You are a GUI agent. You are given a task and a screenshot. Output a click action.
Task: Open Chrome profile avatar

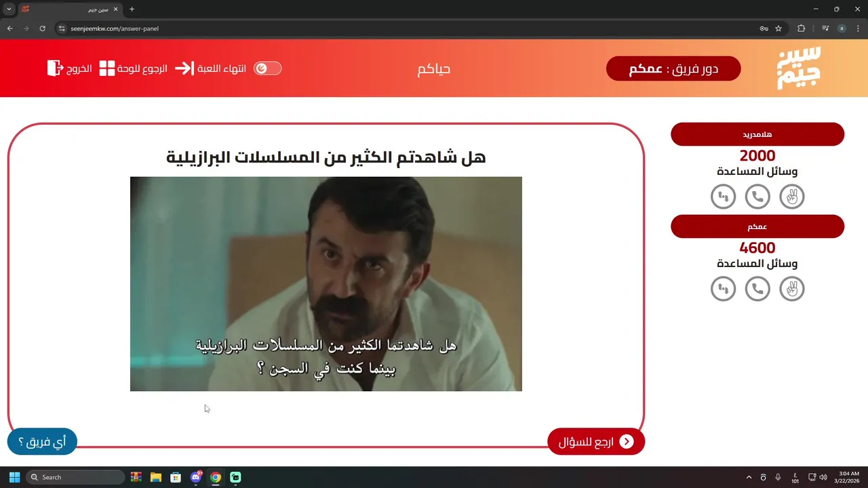[x=842, y=28]
